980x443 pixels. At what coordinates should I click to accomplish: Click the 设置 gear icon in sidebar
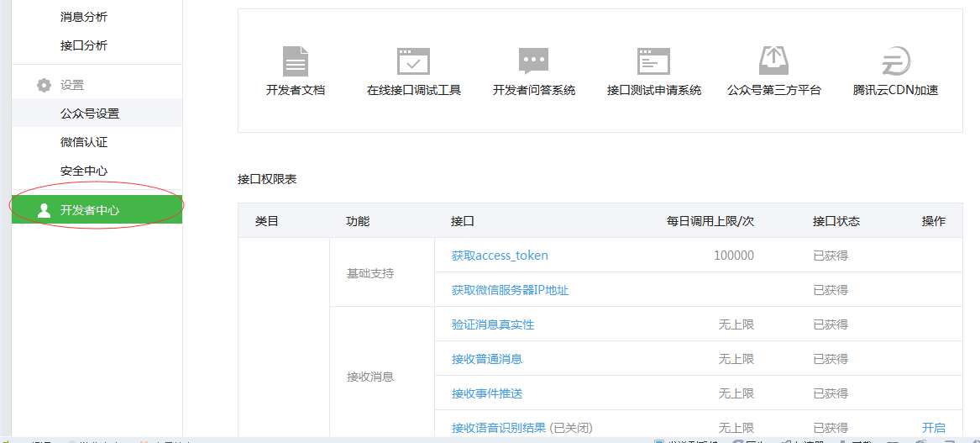point(44,85)
